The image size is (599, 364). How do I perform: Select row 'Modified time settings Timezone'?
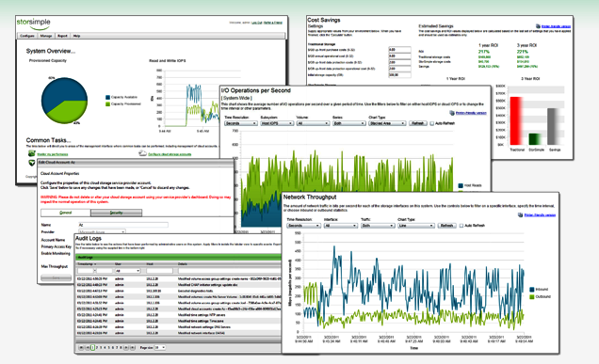pos(178,322)
